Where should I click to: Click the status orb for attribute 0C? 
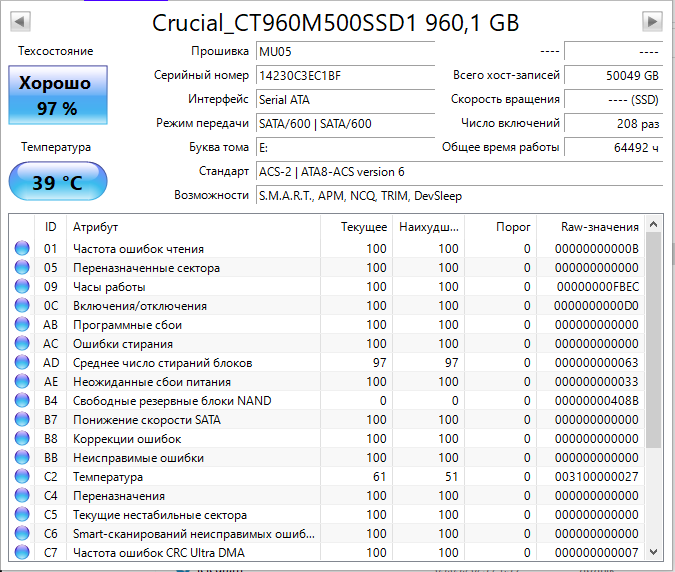click(22, 305)
